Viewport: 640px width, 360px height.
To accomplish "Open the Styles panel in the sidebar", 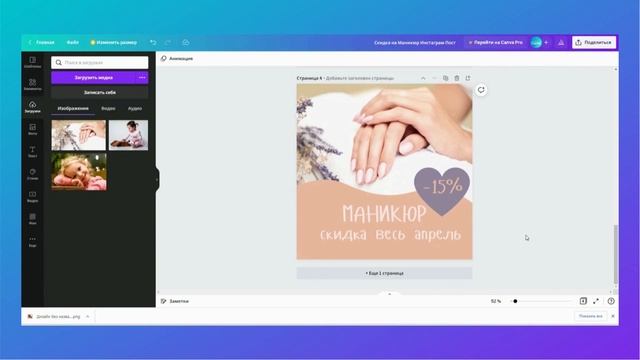I will tap(33, 174).
